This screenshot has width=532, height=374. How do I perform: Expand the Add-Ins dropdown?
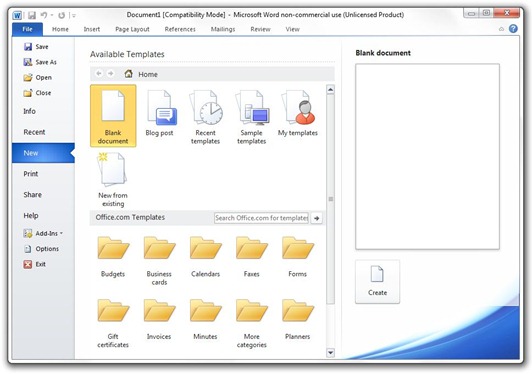point(43,233)
